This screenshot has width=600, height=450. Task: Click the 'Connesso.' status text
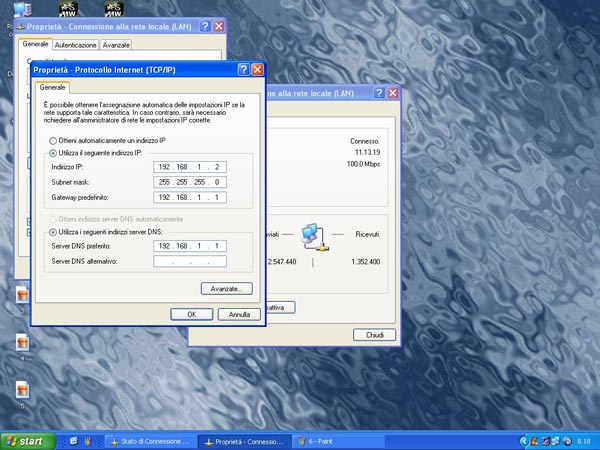point(365,141)
